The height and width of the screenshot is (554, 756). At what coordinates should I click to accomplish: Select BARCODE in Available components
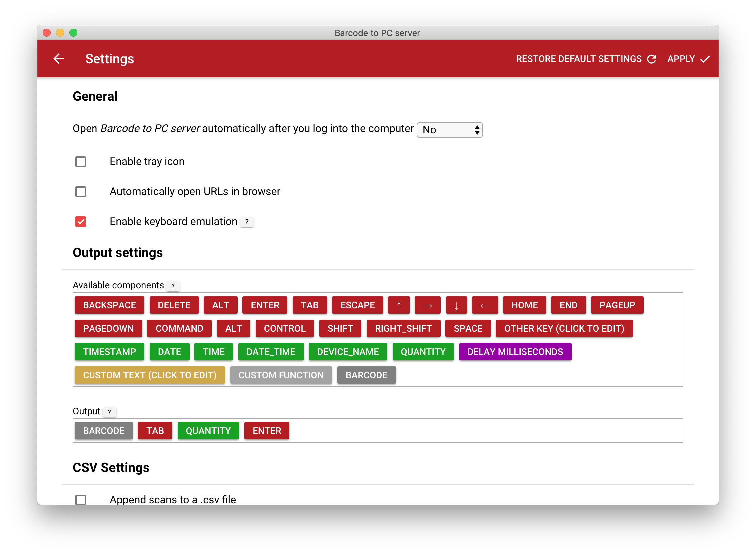point(366,375)
